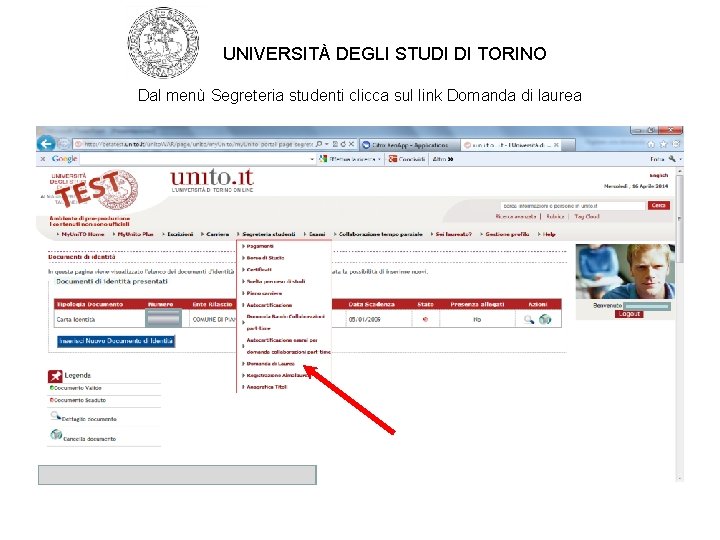Image resolution: width=720 pixels, height=540 pixels.
Task: Click the unito.it site logo
Action: 212,180
